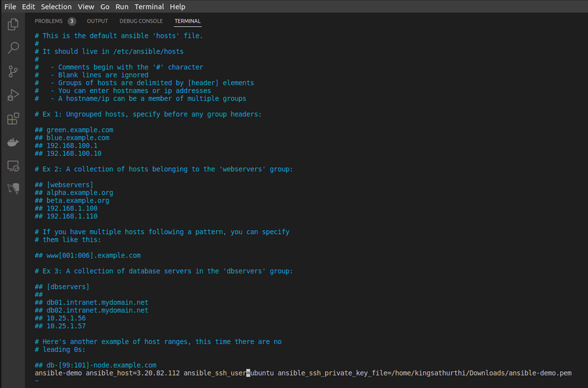Open the Run menu

click(122, 7)
